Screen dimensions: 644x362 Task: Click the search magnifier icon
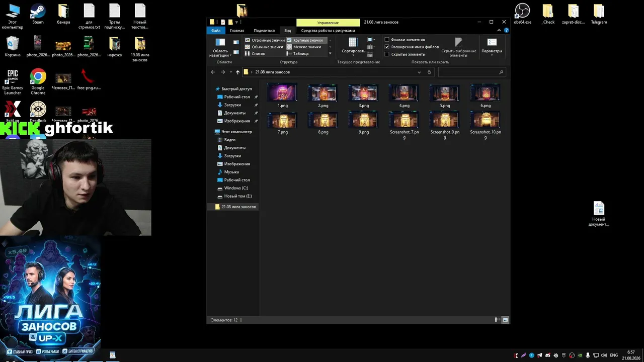click(x=501, y=72)
